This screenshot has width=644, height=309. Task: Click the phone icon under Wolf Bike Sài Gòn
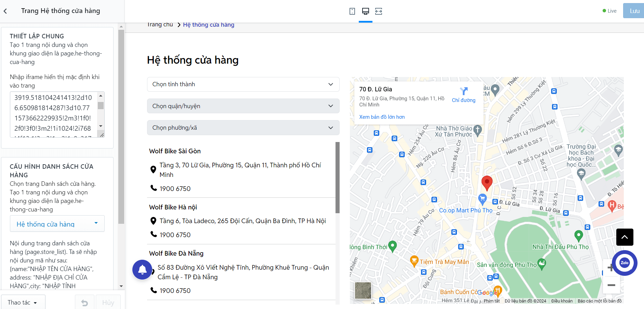154,188
